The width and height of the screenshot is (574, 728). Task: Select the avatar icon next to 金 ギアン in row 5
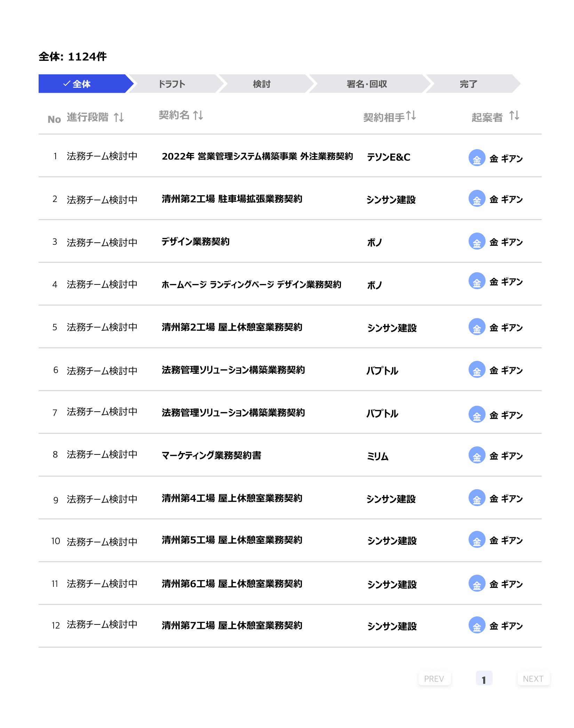(477, 327)
